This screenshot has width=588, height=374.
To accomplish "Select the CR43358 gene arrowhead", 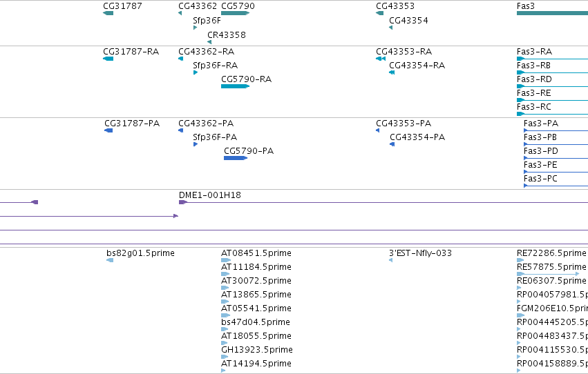I will click(x=209, y=42).
